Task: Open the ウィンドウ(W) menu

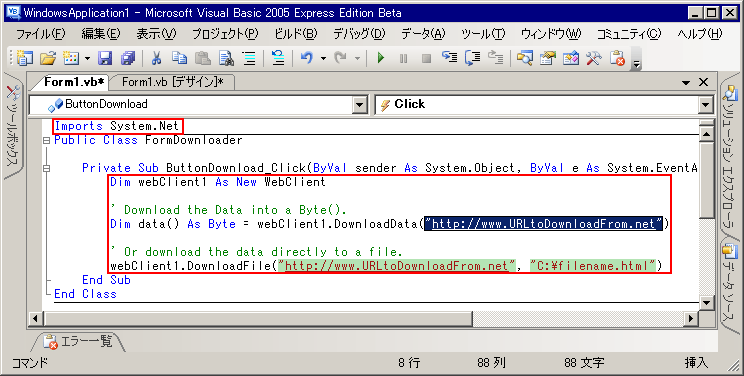Action: point(551,34)
